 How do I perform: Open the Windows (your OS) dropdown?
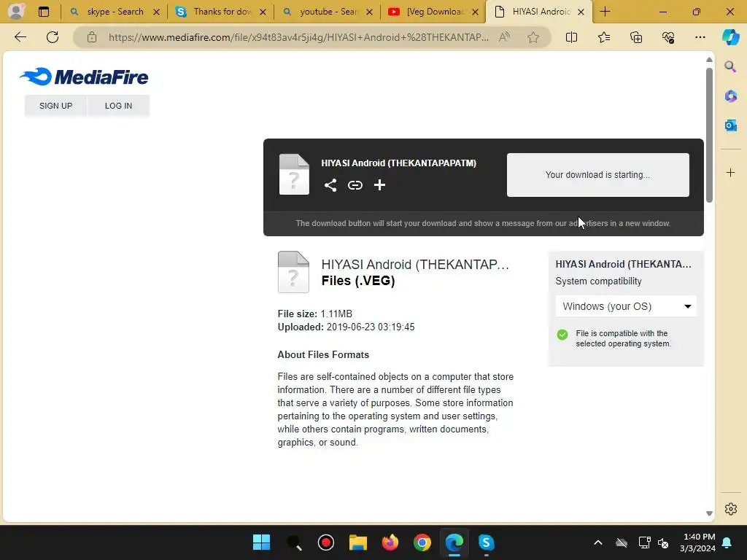(626, 306)
